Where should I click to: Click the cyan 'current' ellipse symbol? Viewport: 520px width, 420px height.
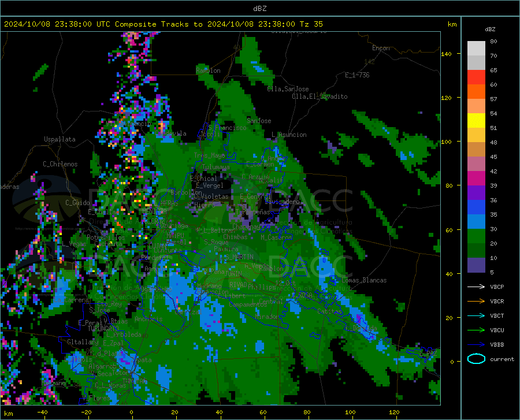pyautogui.click(x=476, y=359)
